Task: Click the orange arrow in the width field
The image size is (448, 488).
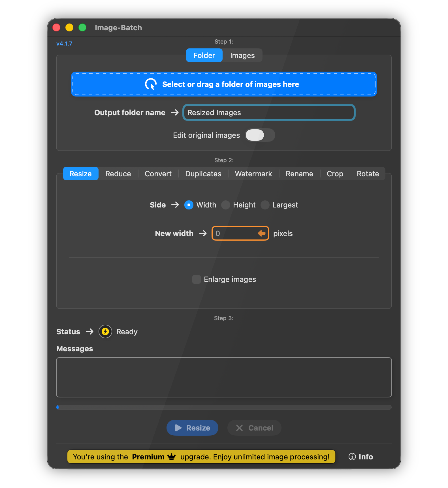Action: (x=261, y=233)
